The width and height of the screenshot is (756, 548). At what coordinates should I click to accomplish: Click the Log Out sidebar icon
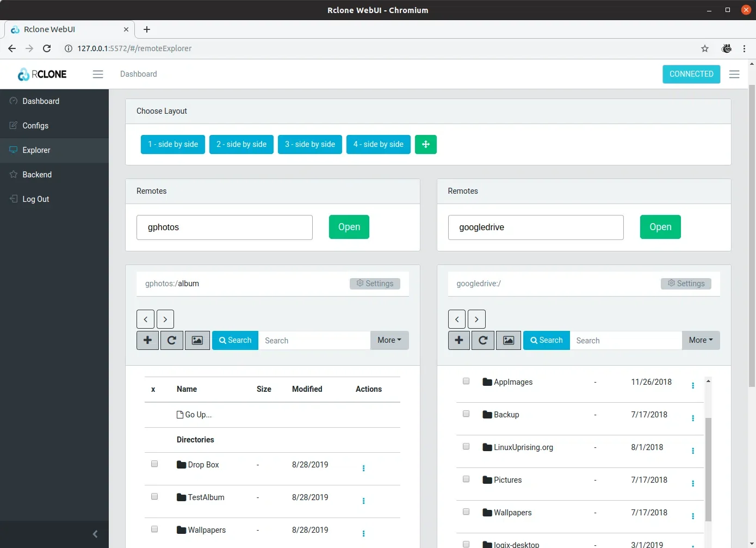point(13,199)
